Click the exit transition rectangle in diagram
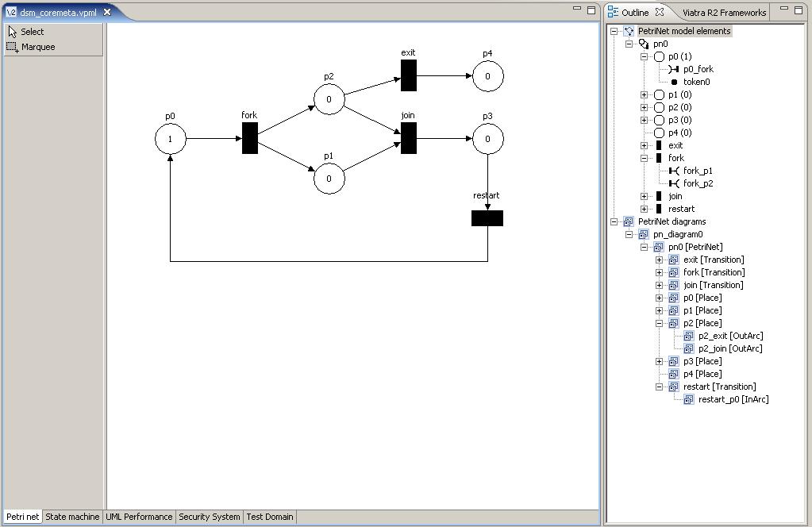Image resolution: width=812 pixels, height=527 pixels. (x=409, y=75)
